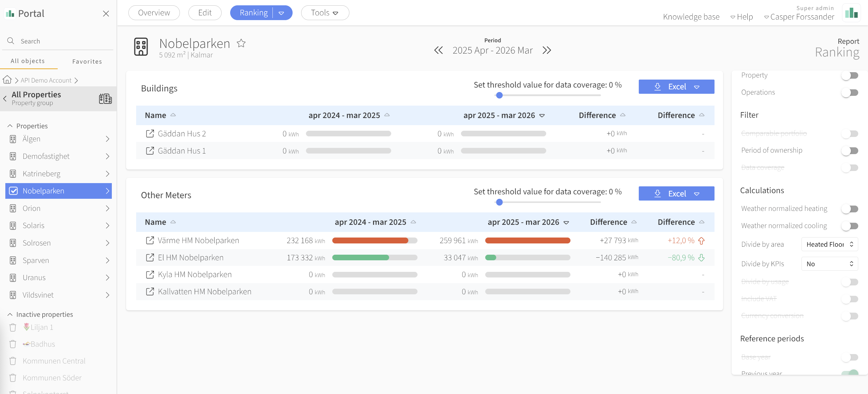Open Gäddan Hus 2 via its external link icon
The height and width of the screenshot is (394, 868).
[150, 133]
